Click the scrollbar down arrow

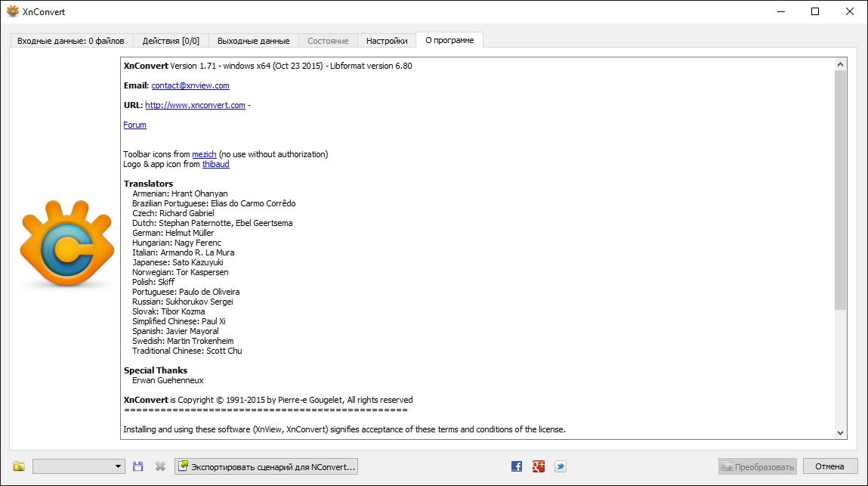tap(840, 433)
